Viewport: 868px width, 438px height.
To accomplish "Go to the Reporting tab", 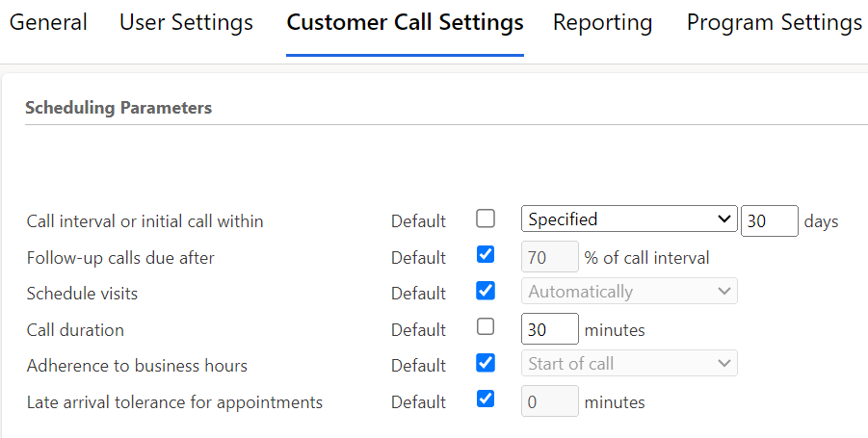I will pyautogui.click(x=602, y=22).
